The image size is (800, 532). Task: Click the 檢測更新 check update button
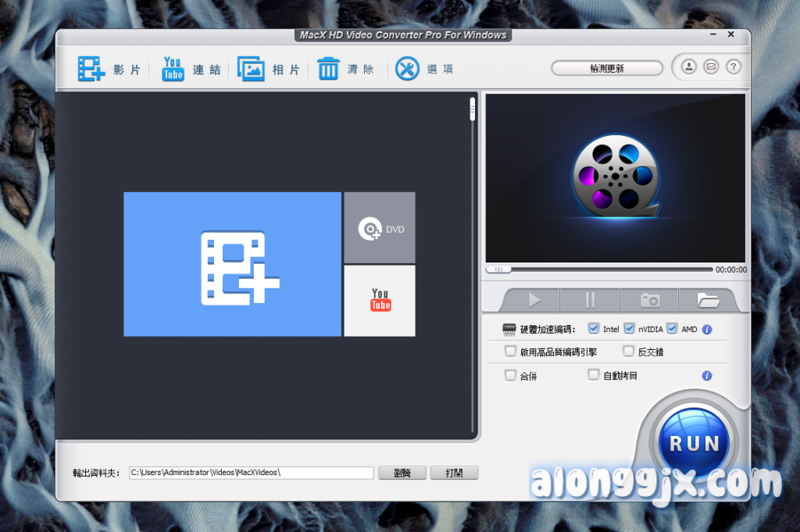coord(607,68)
